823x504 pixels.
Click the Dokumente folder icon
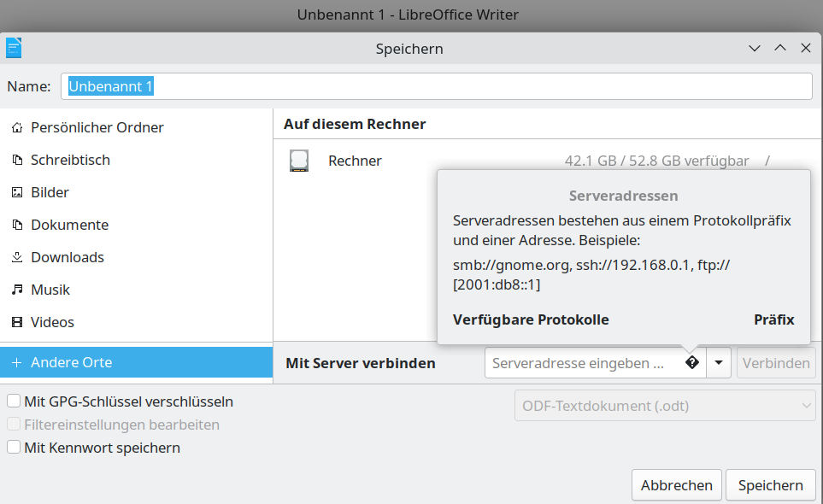click(x=17, y=225)
